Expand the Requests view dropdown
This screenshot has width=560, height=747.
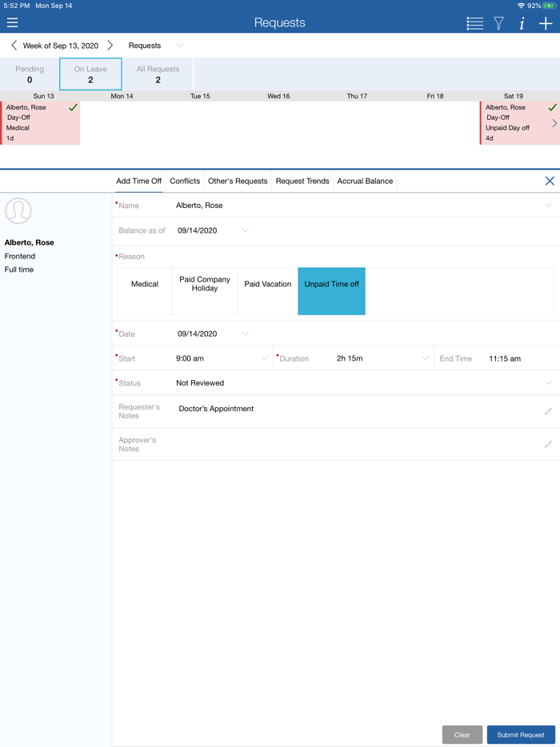tap(180, 46)
